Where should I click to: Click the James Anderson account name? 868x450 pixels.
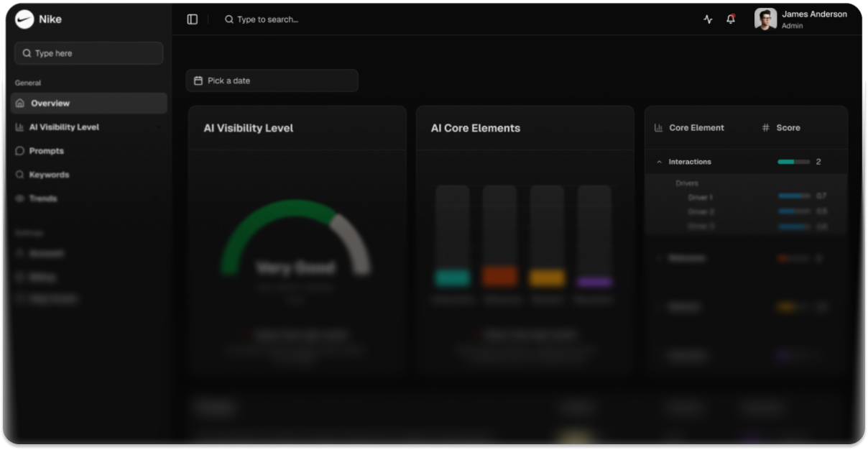pos(813,14)
